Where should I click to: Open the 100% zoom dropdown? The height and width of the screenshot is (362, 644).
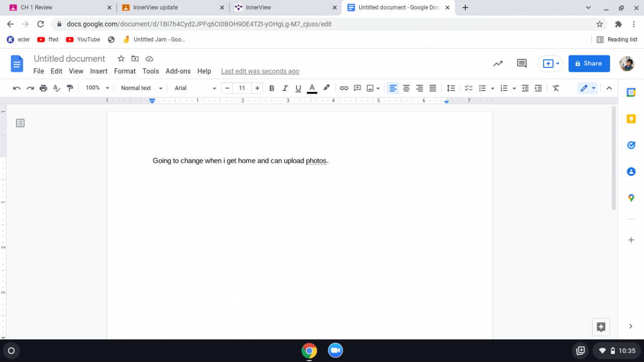click(97, 88)
